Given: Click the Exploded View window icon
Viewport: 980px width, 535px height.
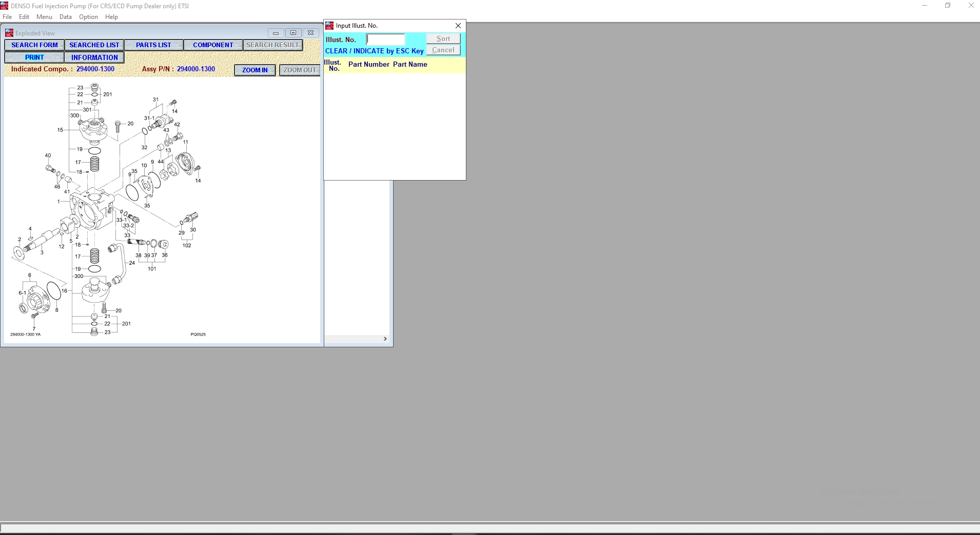Looking at the screenshot, I should pyautogui.click(x=9, y=33).
